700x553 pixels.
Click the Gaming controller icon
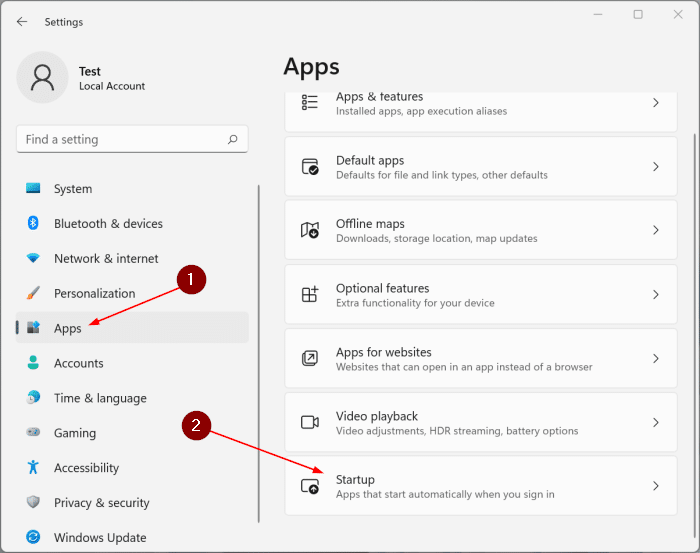click(x=33, y=432)
